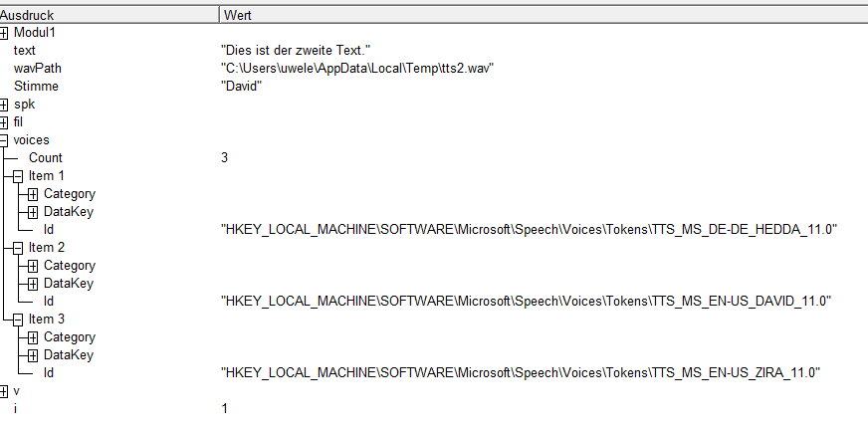Collapse Item 3 under voices
Image resolution: width=868 pixels, height=429 pixels.
18,320
